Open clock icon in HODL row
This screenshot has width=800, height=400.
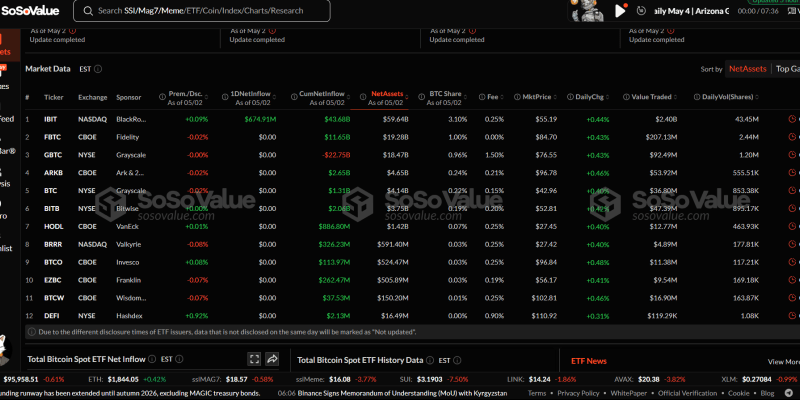click(792, 226)
